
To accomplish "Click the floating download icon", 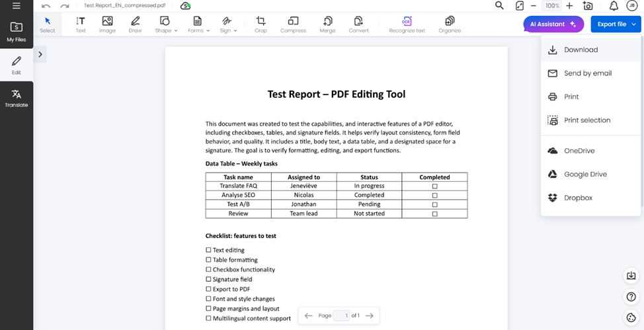I will coord(631,275).
